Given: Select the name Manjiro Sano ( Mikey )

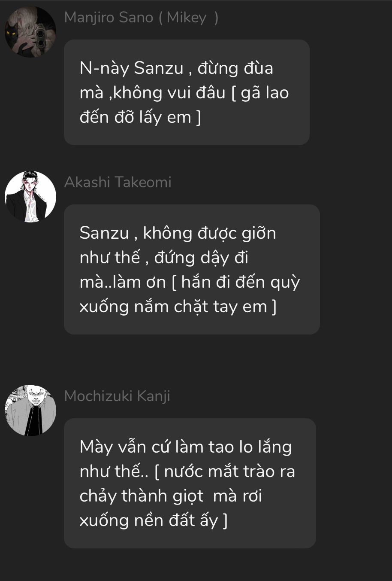Looking at the screenshot, I should pos(142,18).
